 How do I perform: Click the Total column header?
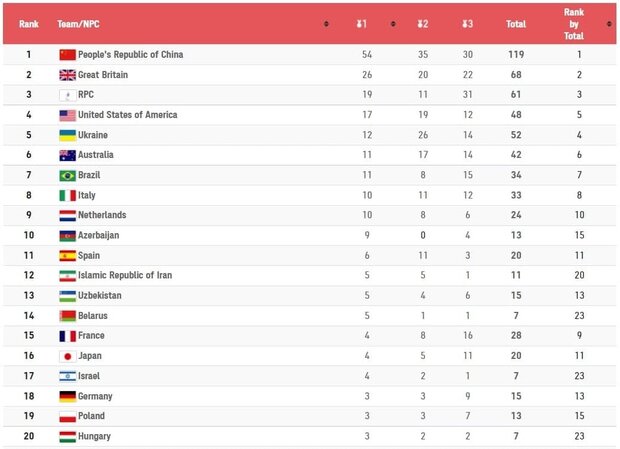tap(516, 23)
